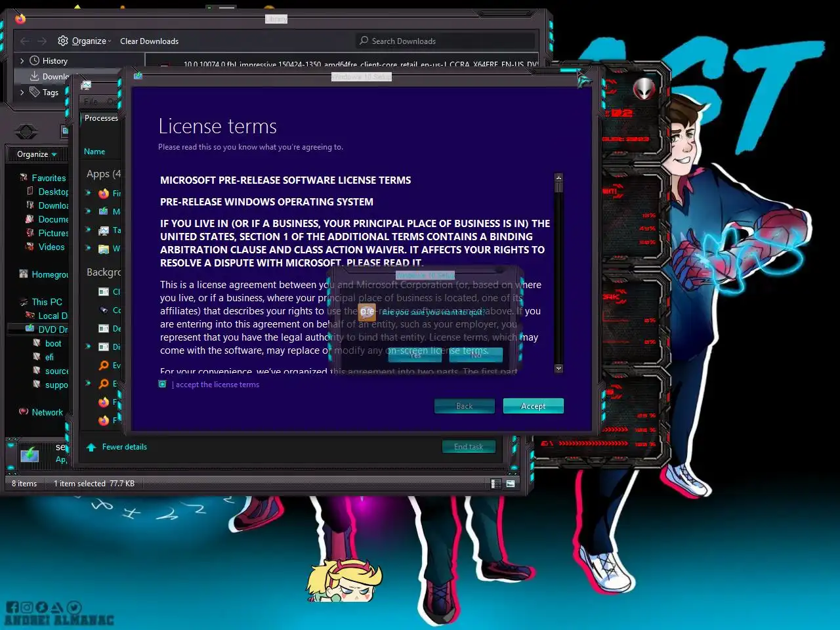Click the Search Downloads field
This screenshot has height=630, width=840.
(x=445, y=41)
